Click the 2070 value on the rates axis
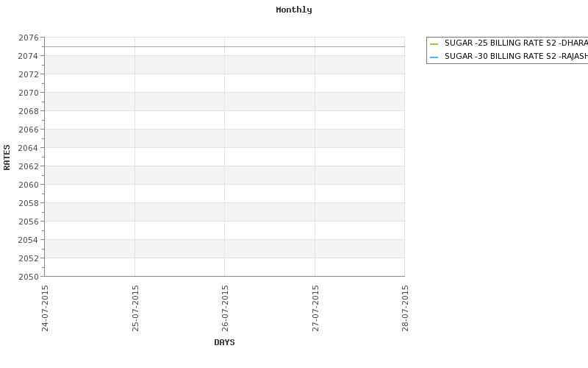Screen dimensions: 588x368 pyautogui.click(x=29, y=93)
